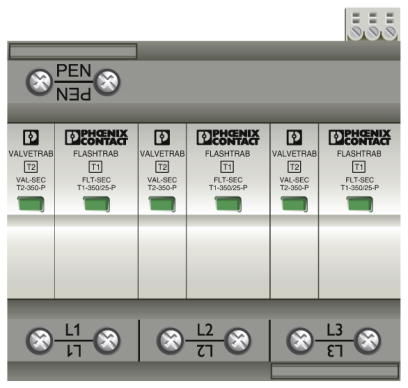Click the PEN label text
Viewport: 408px width, 388px height.
pyautogui.click(x=73, y=71)
